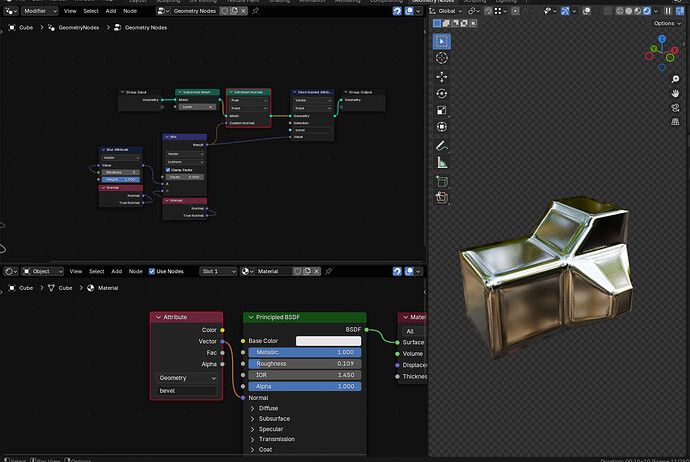
Task: Click the bevel attribute name field
Action: pos(187,391)
